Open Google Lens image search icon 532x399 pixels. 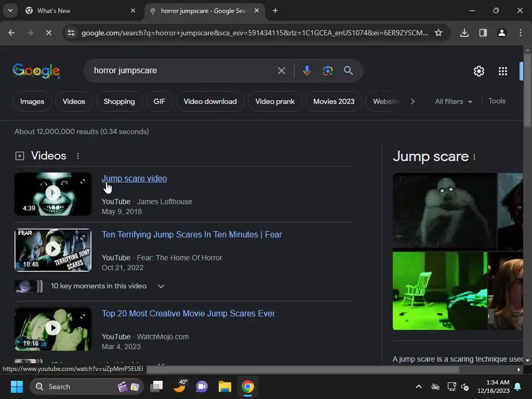point(327,71)
